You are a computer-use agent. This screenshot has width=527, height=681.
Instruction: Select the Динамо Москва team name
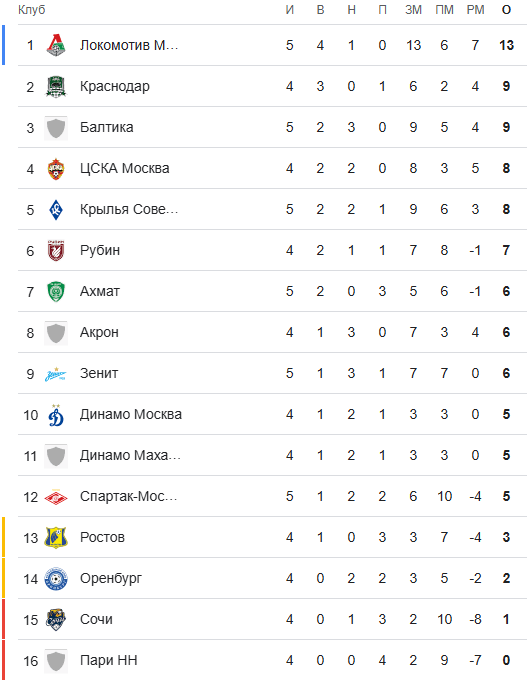[x=131, y=414]
